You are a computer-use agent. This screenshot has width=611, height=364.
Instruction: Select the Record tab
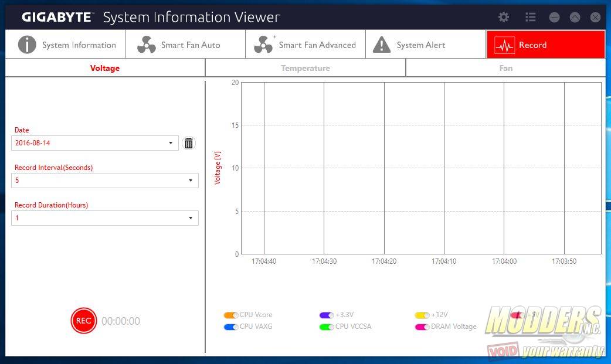(x=545, y=45)
